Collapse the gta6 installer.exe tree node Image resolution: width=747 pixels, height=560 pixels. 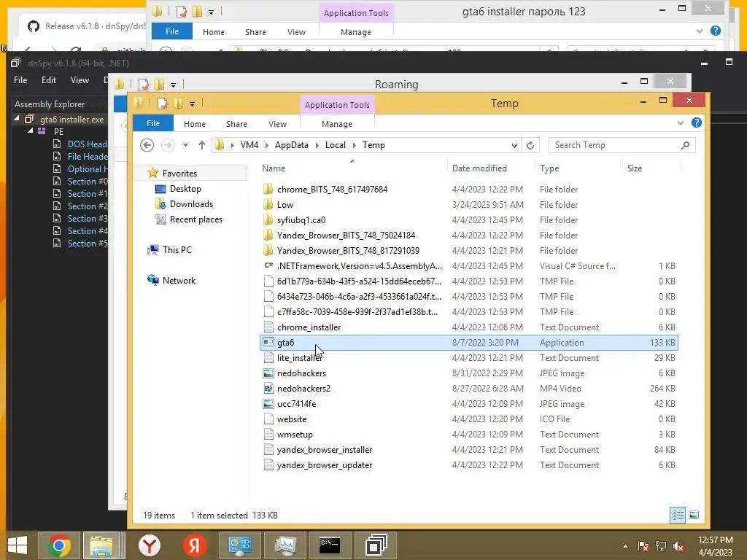17,119
